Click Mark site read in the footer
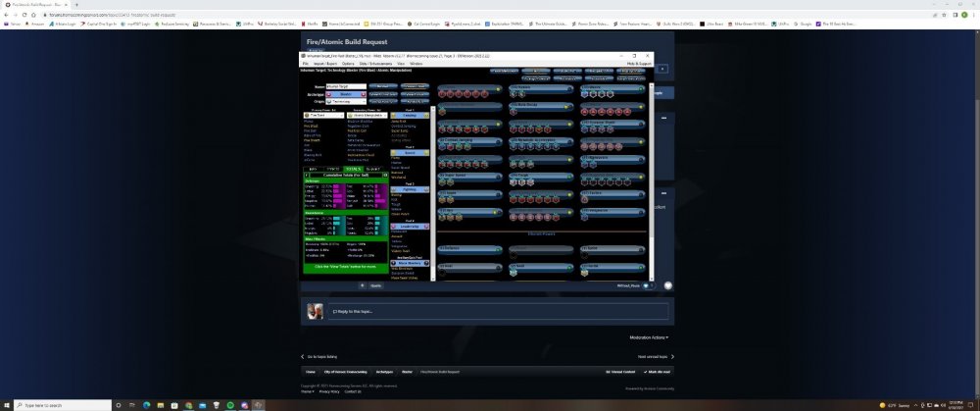 tap(658, 373)
